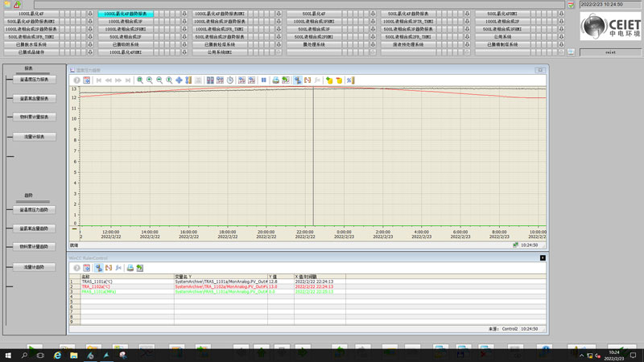The image size is (644, 362).
Task: Open the 500L氯化4F趋势报表 button
Action: (408, 14)
